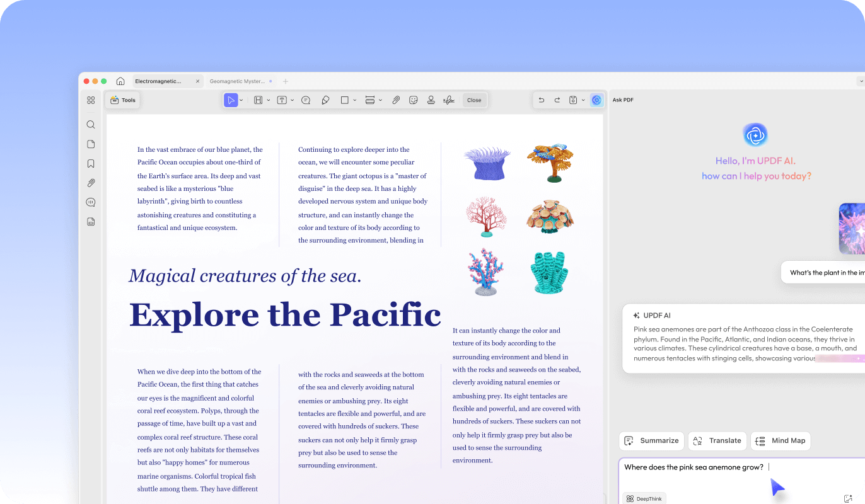Click the Undo arrow
865x504 pixels.
(x=541, y=100)
